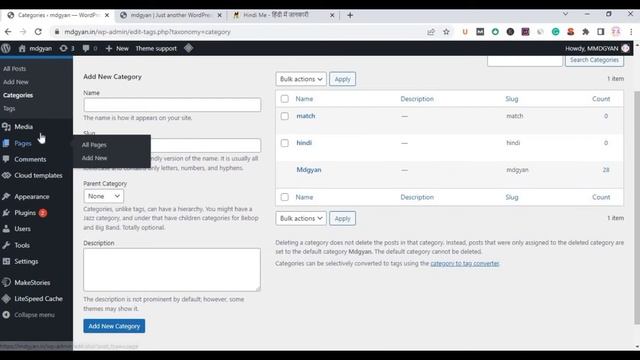Open the category to tag converter link

(x=465, y=264)
